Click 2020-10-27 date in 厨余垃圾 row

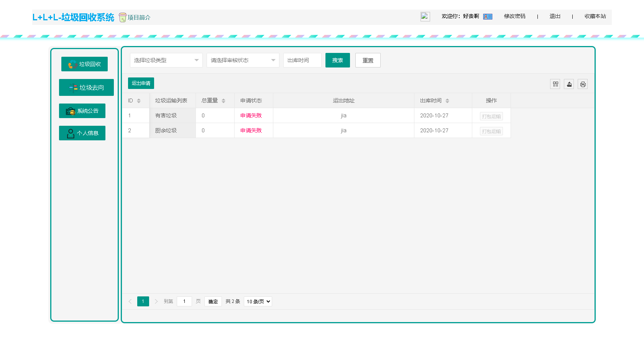pyautogui.click(x=434, y=130)
